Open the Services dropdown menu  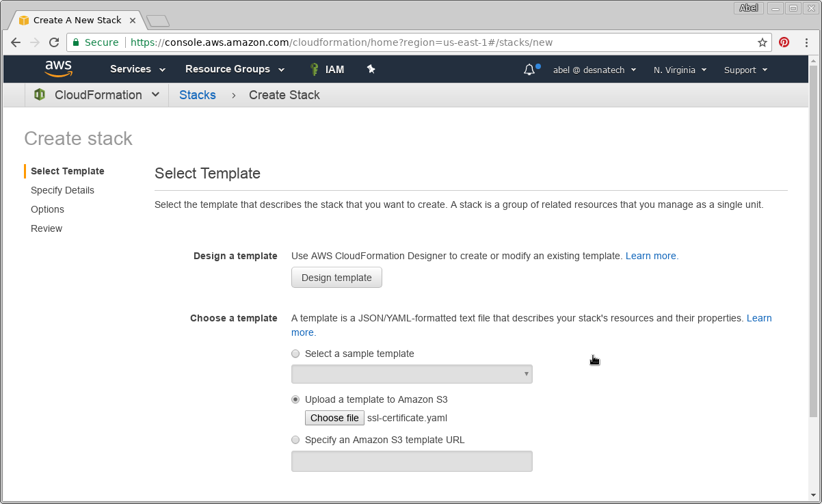[x=137, y=69]
